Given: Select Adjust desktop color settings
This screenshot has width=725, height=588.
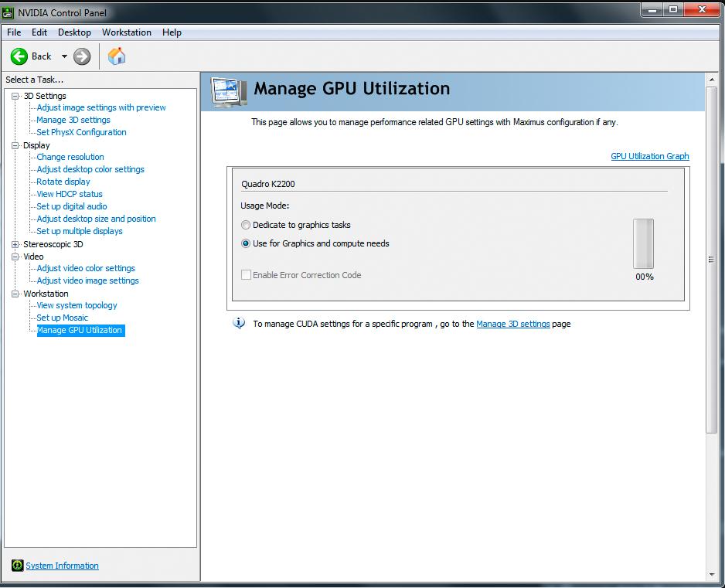Looking at the screenshot, I should coord(90,170).
